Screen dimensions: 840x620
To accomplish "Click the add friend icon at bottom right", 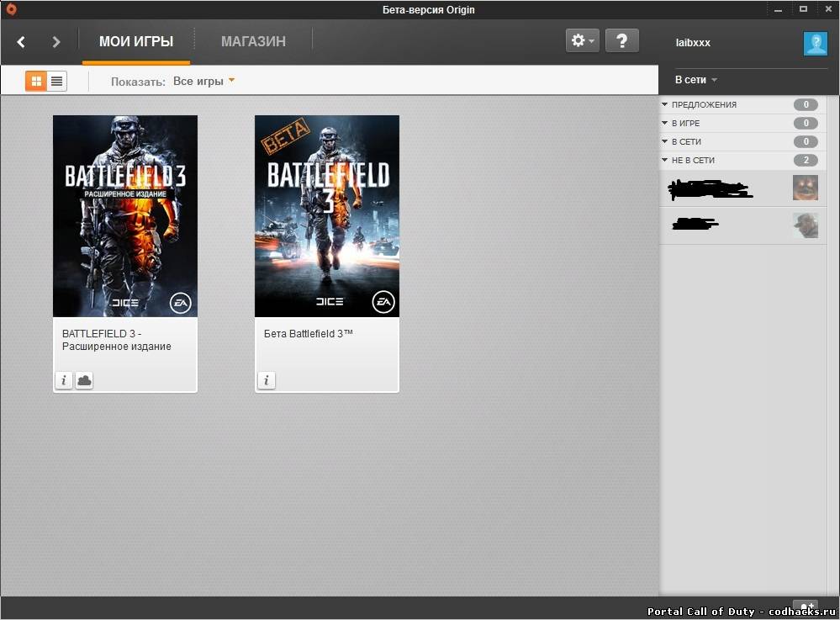I will (x=806, y=606).
